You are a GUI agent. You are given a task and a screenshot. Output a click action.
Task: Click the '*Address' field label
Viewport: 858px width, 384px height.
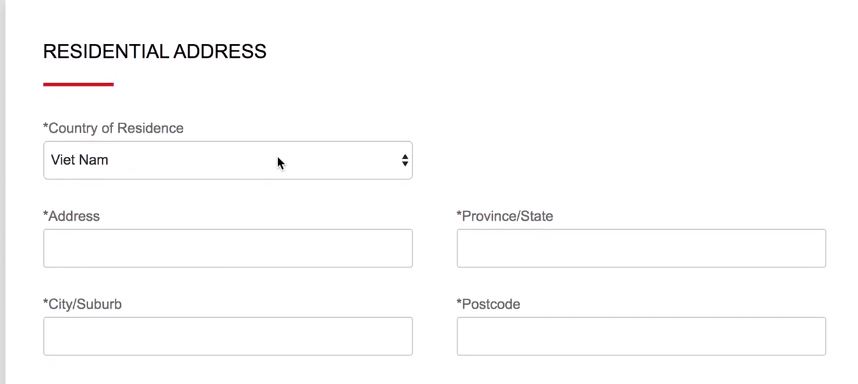click(x=72, y=216)
